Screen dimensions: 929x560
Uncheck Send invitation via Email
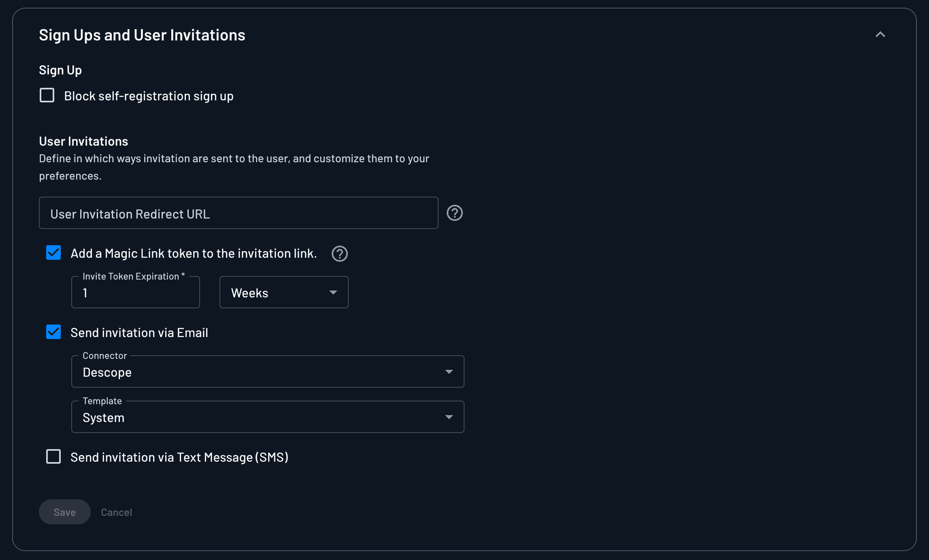(x=53, y=332)
